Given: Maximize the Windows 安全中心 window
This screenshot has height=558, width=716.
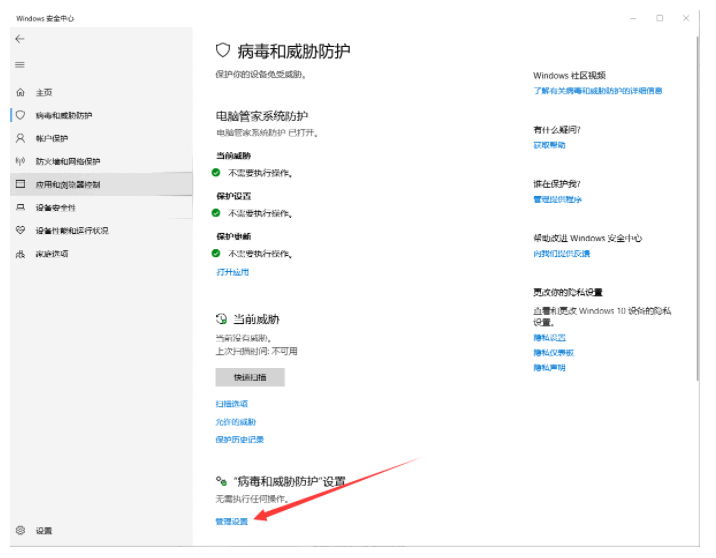Looking at the screenshot, I should click(x=660, y=18).
